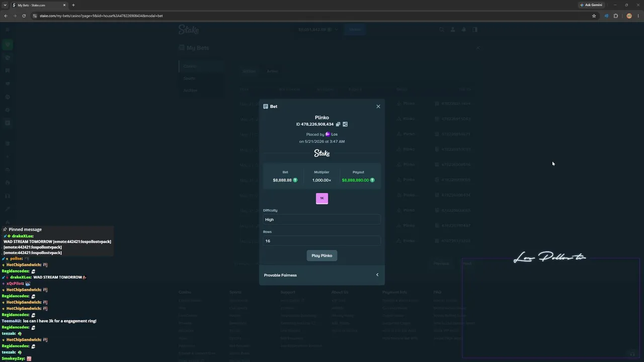
Task: Click the Ask Gemini button
Action: click(591, 5)
